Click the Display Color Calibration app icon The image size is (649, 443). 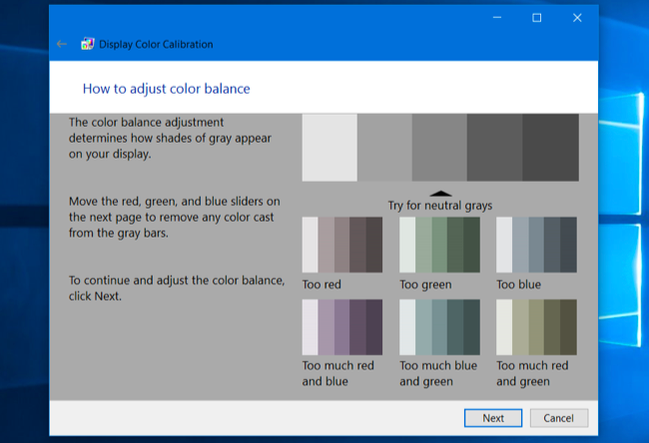(87, 44)
